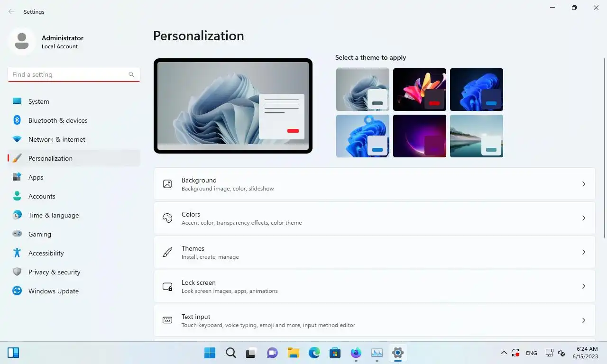This screenshot has height=364, width=607.
Task: Switch to Firefox in taskbar
Action: (x=356, y=353)
